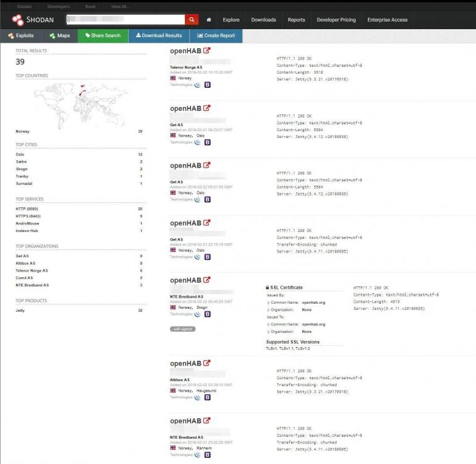The height and width of the screenshot is (464, 476).
Task: Filter by Norway in Top Countries
Action: tap(22, 132)
